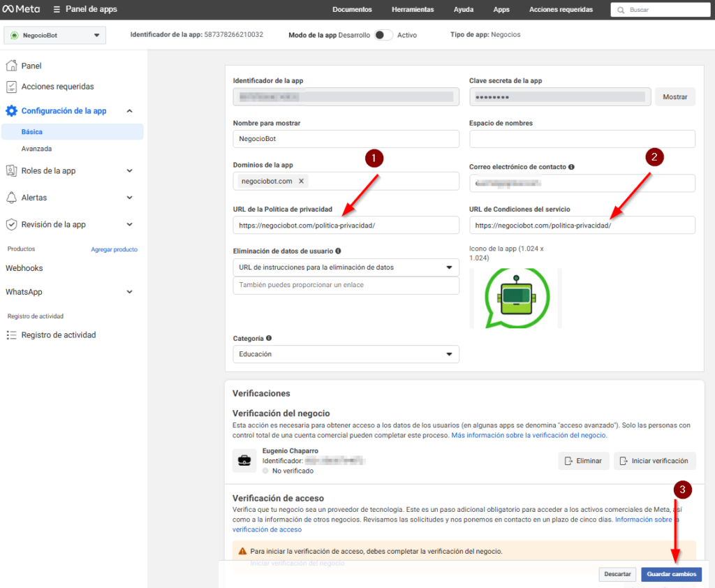The height and width of the screenshot is (588, 715).
Task: Click the Eugenio Chaparro business name
Action: [x=290, y=450]
